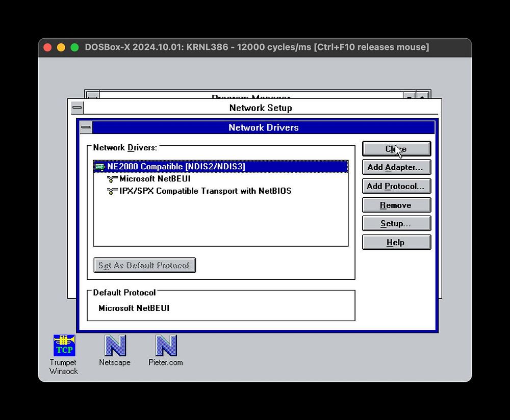
Task: Open the Trumpet Winsock icon
Action: (x=64, y=345)
